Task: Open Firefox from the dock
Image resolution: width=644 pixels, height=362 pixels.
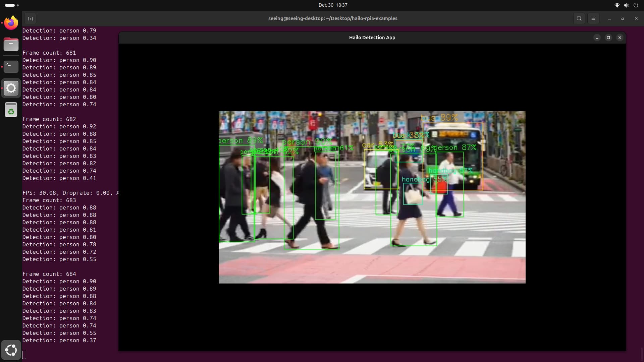Action: click(11, 23)
